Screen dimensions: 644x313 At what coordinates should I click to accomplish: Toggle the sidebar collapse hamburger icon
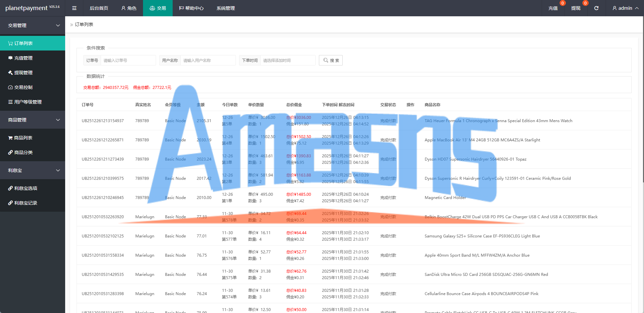74,8
